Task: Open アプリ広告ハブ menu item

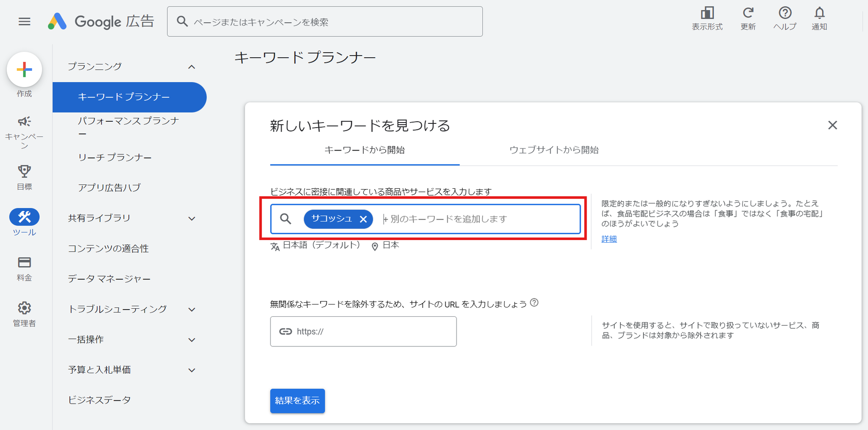Action: (109, 187)
